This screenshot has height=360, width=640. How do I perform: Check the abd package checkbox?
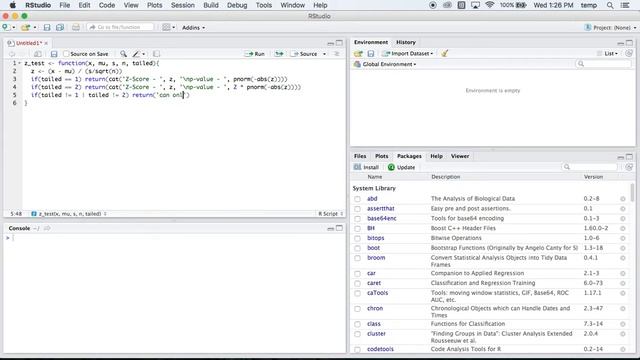[358, 199]
